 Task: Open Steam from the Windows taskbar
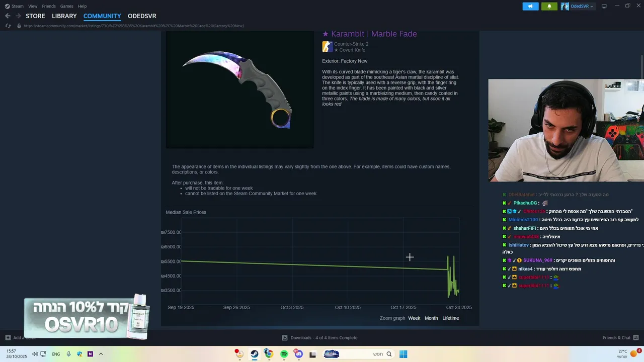pos(255,354)
